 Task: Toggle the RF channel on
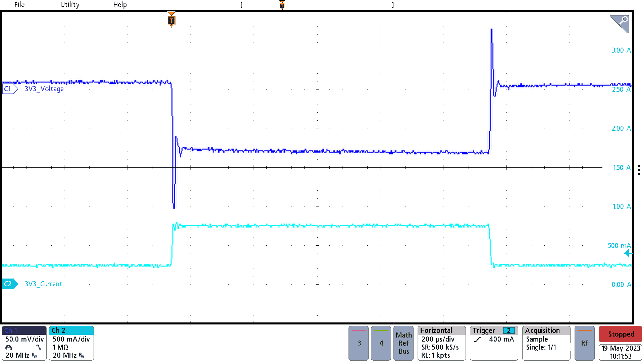pyautogui.click(x=584, y=343)
